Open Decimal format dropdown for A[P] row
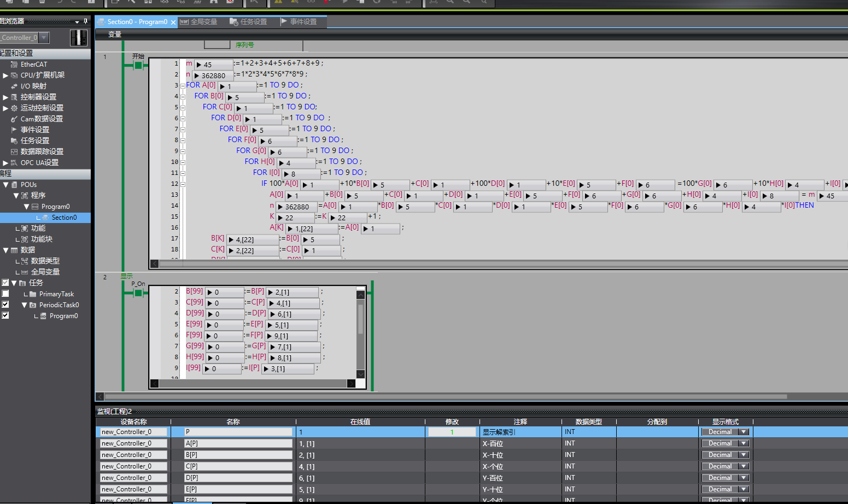This screenshot has width=848, height=504. click(x=744, y=443)
